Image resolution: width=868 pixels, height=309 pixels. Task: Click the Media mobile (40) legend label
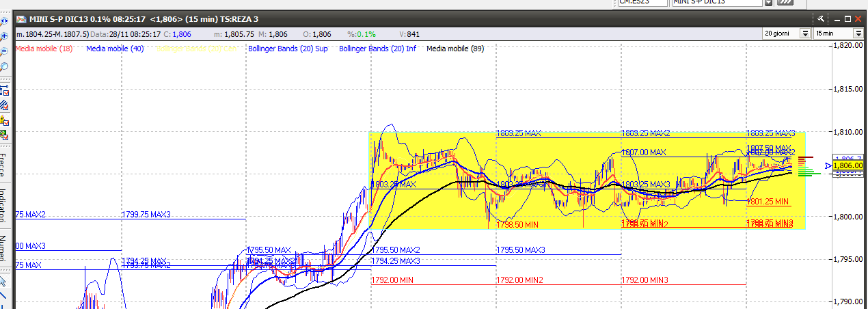tap(116, 49)
